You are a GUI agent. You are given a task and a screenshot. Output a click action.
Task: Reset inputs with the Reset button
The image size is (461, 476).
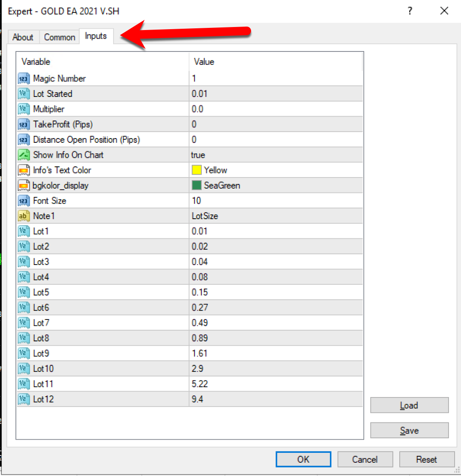point(426,459)
